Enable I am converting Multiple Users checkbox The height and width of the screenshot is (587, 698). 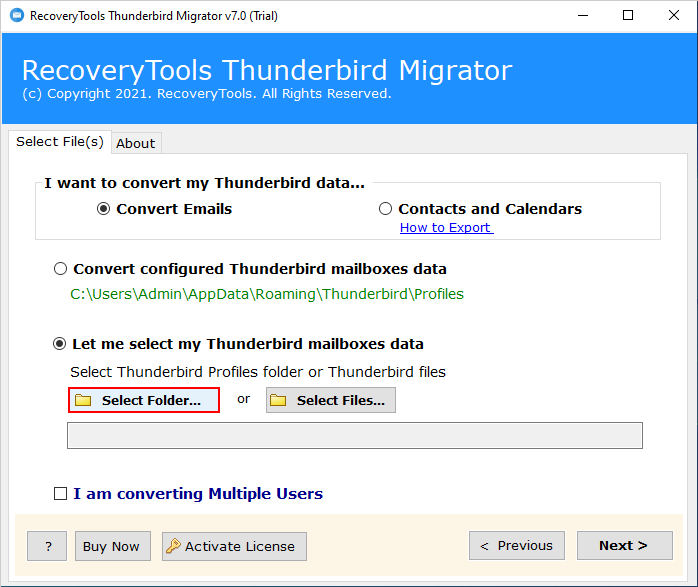pos(60,494)
